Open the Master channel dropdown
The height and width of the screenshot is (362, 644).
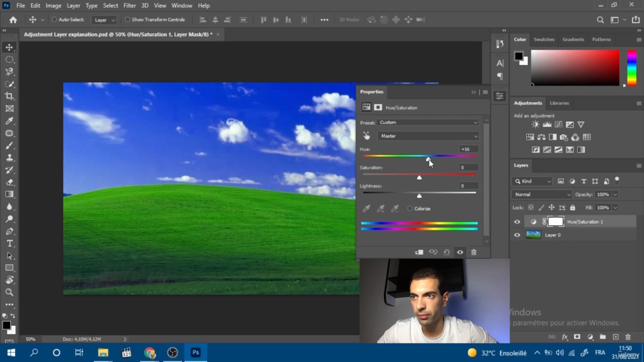[x=428, y=136]
